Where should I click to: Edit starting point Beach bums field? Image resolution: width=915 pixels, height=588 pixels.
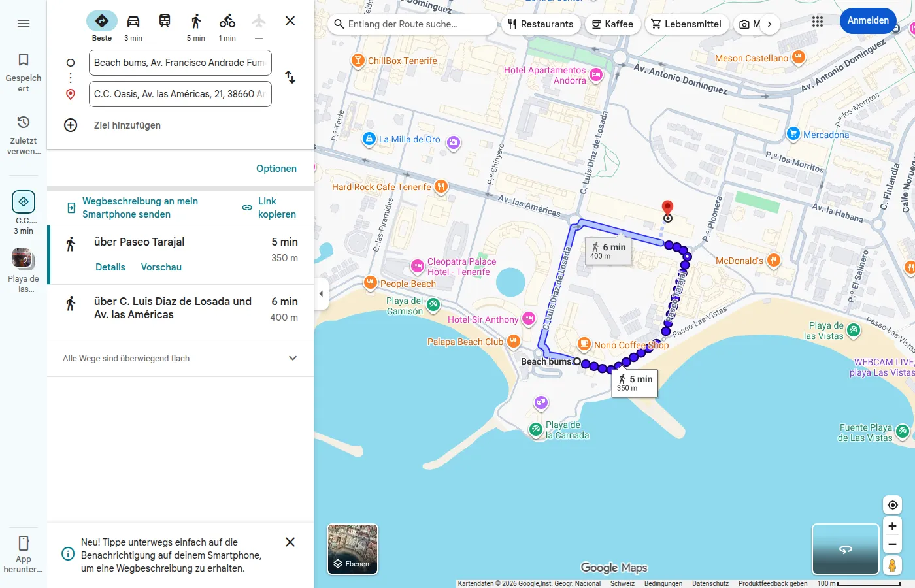click(180, 63)
